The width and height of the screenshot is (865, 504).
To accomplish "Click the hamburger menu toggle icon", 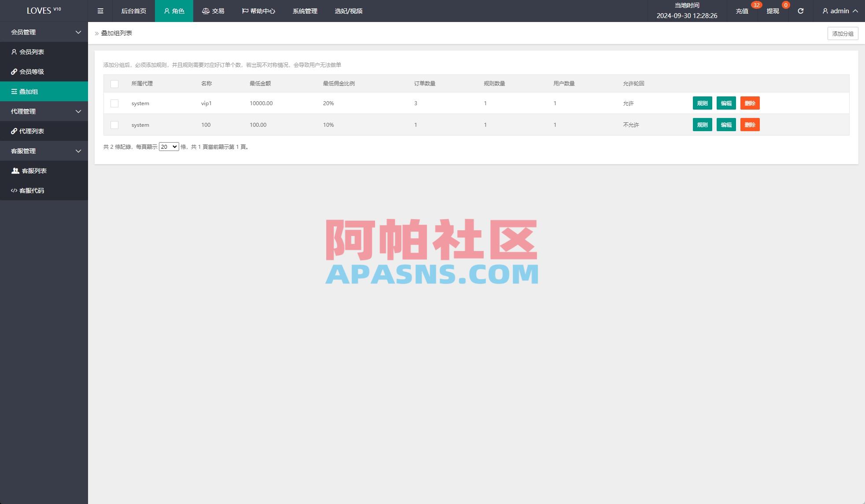I will pos(100,11).
